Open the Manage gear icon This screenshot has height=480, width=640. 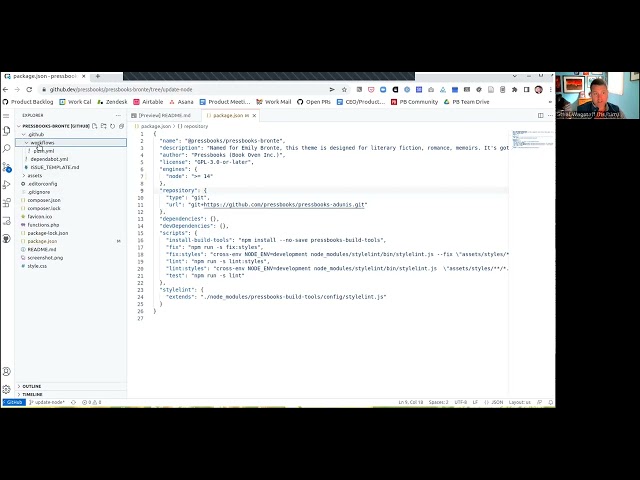(7, 389)
